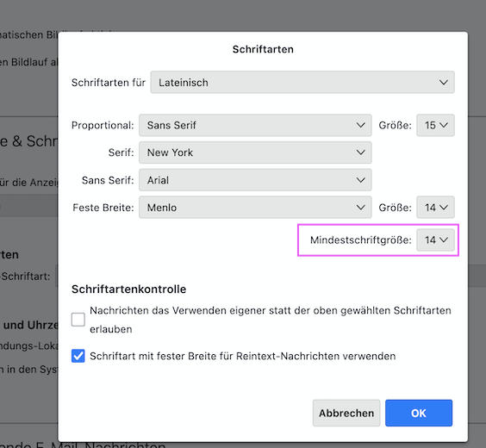486x448 pixels.
Task: Click the dimmed '-Schriftart:' text behind dialog
Action: [x=25, y=276]
